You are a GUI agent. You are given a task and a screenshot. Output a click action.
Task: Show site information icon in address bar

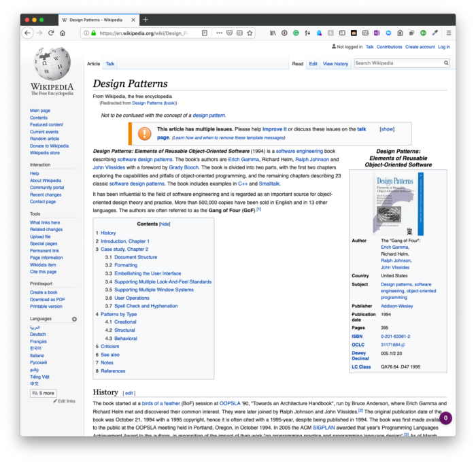[86, 33]
